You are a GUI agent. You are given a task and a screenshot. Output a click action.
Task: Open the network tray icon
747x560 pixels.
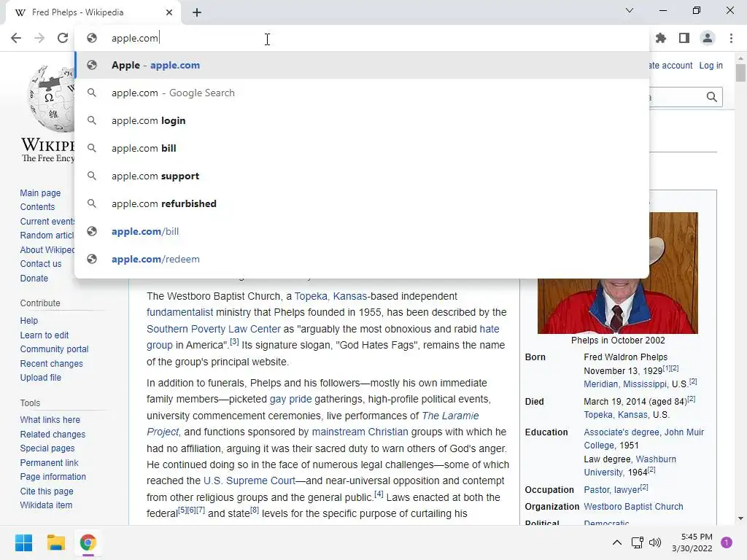click(637, 542)
